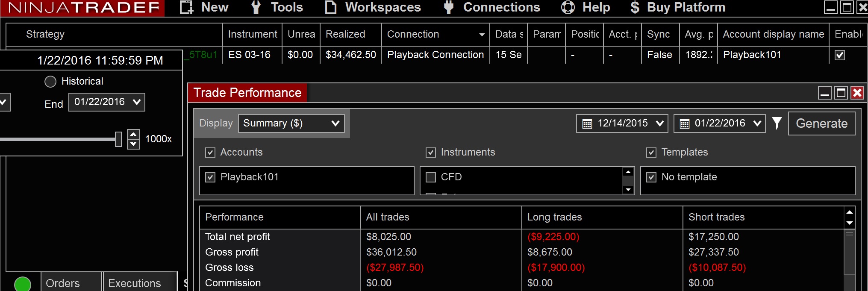Viewport: 868px width, 291px height.
Task: Increase playback speed with up stepper
Action: tap(133, 135)
